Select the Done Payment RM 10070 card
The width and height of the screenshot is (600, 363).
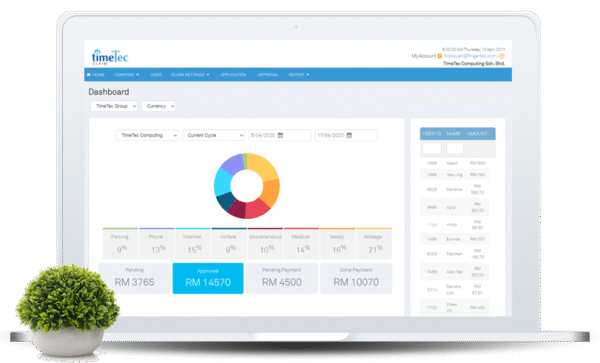coord(356,278)
